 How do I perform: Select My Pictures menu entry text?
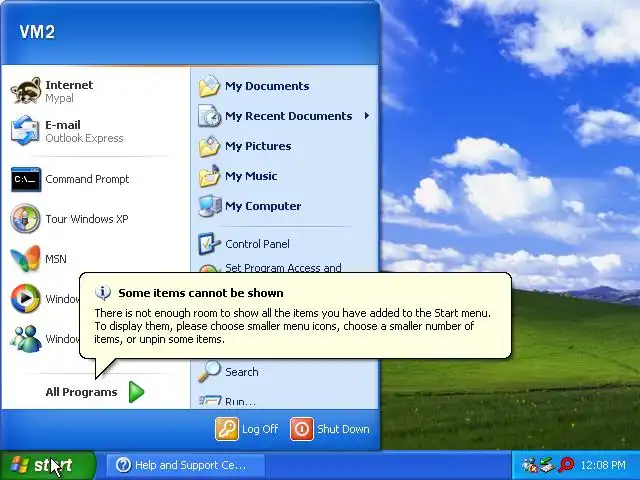coord(258,146)
